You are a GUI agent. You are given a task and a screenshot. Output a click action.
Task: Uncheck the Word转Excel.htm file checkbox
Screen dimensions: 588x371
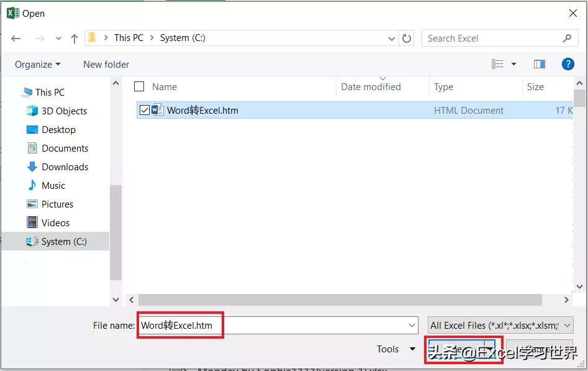[145, 111]
